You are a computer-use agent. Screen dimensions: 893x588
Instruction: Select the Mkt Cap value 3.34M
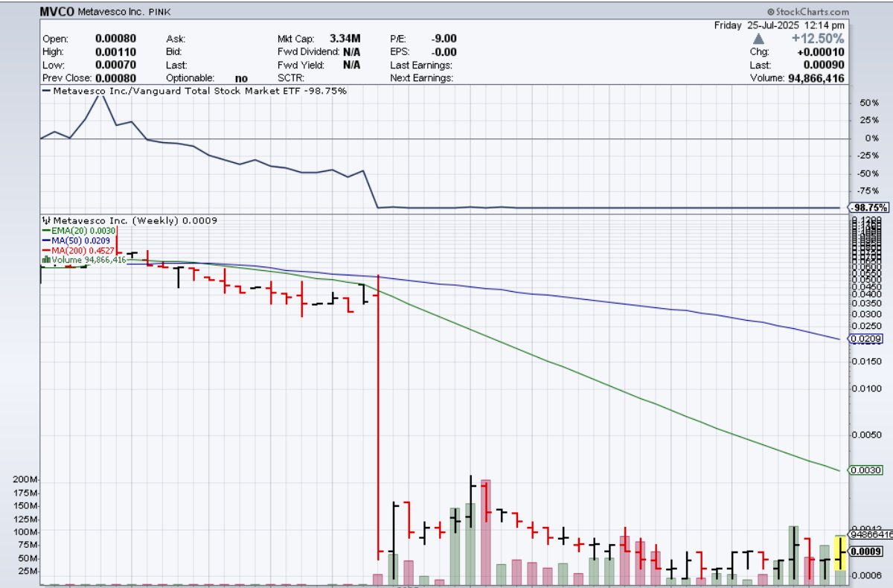[347, 39]
